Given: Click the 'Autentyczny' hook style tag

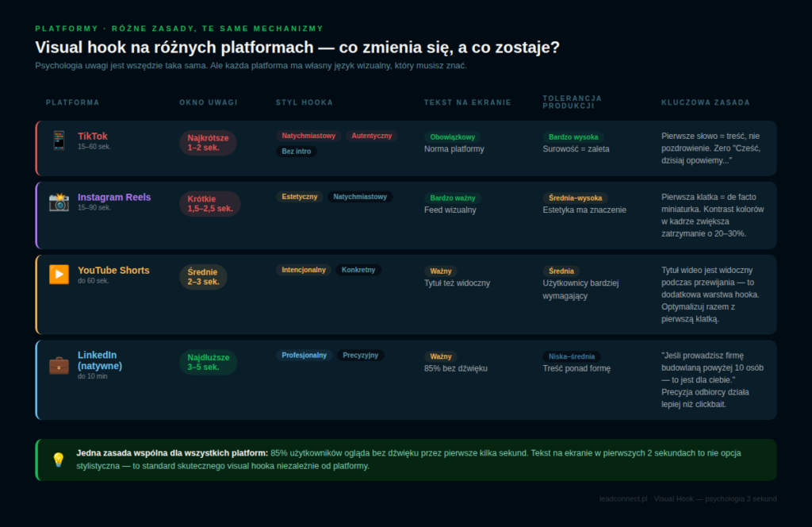Looking at the screenshot, I should [371, 136].
